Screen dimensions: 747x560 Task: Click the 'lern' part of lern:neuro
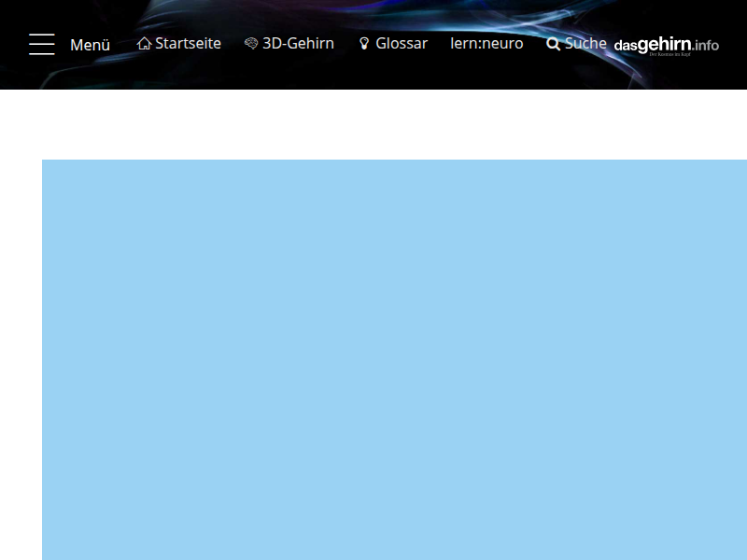click(x=464, y=43)
